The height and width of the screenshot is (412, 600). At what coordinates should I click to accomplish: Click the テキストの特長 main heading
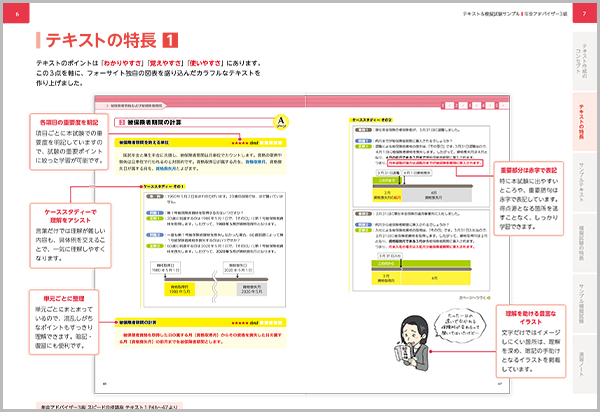pyautogui.click(x=101, y=40)
